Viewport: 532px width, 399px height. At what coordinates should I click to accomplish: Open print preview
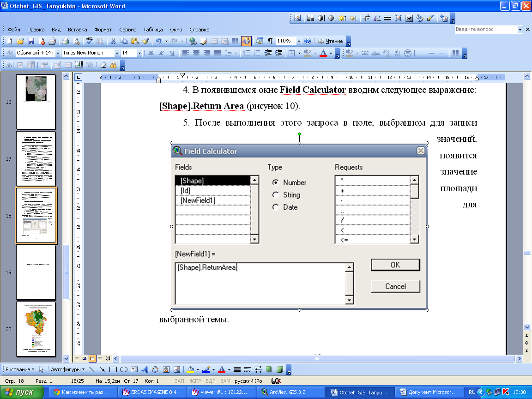76,41
